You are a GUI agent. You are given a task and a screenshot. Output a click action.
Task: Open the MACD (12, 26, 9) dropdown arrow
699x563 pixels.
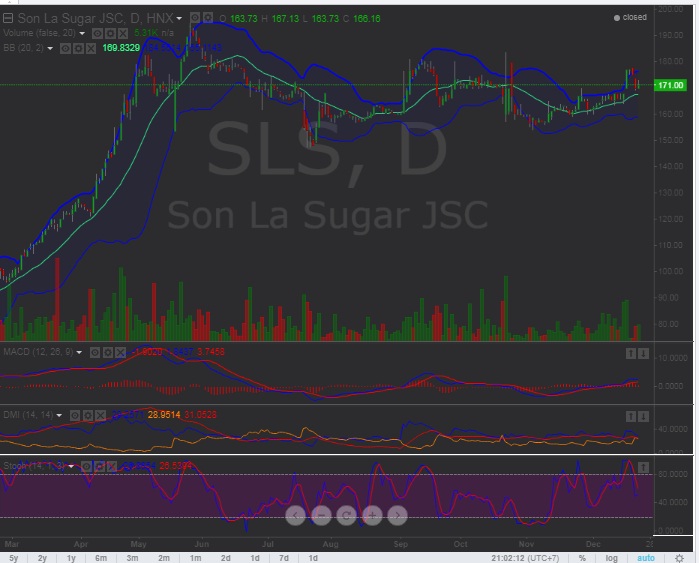pos(79,353)
